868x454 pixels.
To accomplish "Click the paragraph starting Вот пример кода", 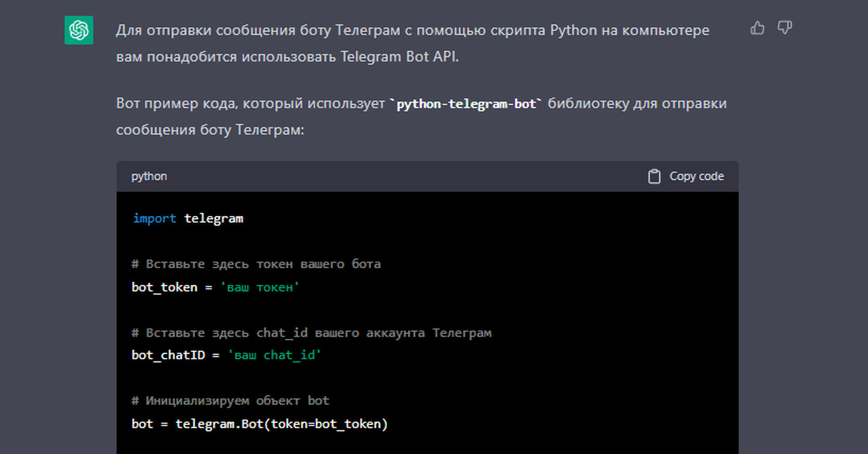I will (x=422, y=116).
